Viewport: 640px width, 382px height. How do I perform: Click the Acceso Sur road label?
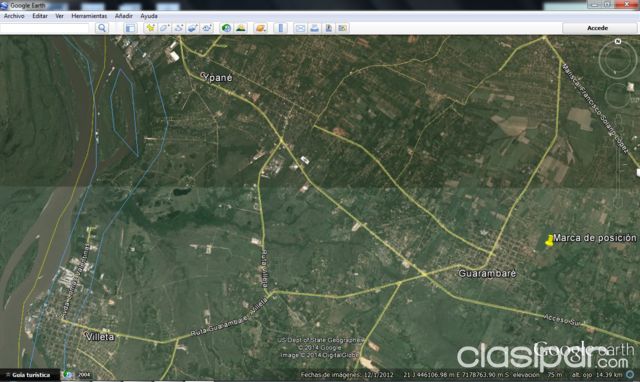coord(562,320)
